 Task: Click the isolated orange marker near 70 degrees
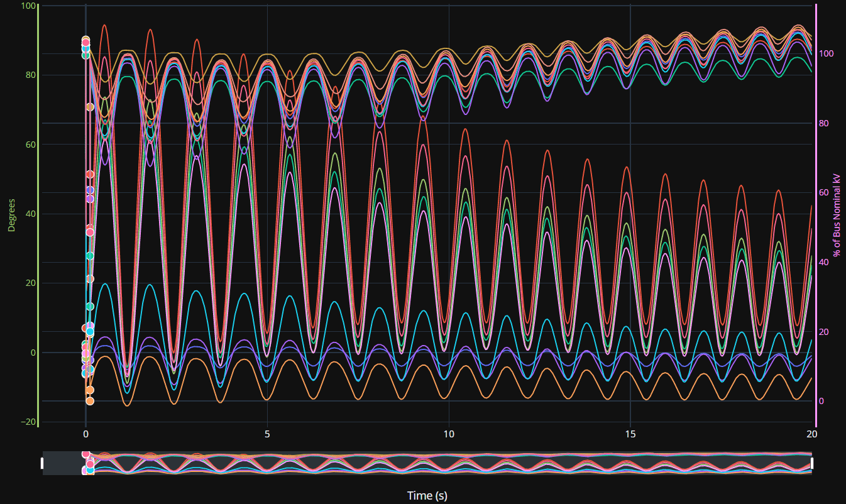click(90, 107)
